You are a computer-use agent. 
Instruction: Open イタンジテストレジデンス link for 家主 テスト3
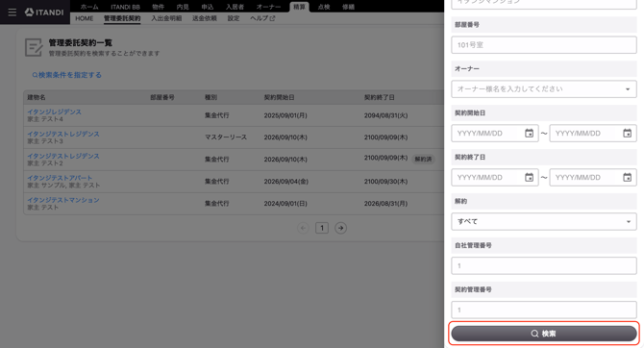63,134
